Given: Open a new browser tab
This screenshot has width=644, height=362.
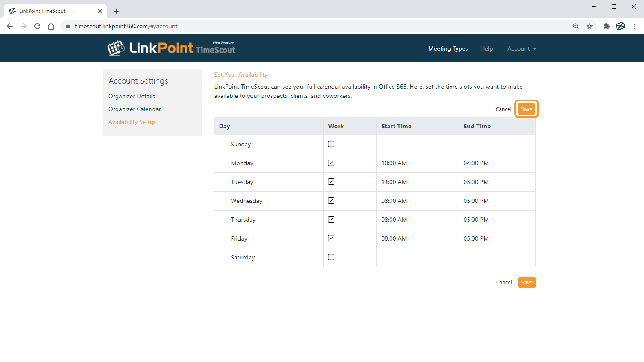Looking at the screenshot, I should coord(116,11).
